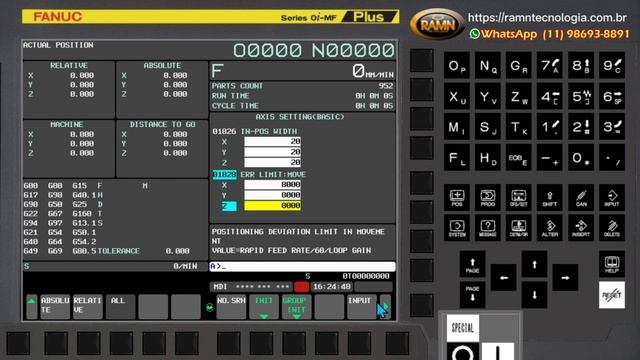Click the M/I address key
640x360 pixels.
click(x=457, y=127)
